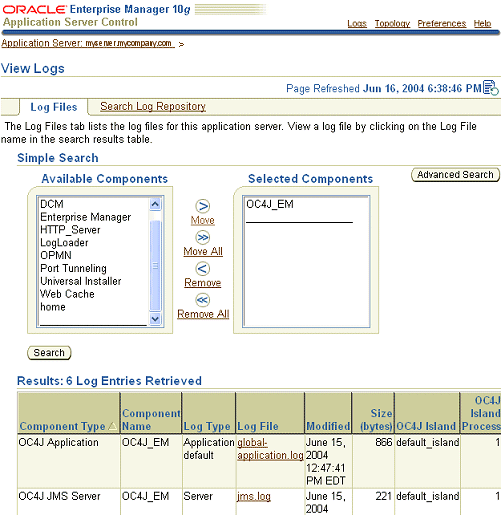Click the Remove text link
The image size is (501, 515).
pyautogui.click(x=203, y=283)
